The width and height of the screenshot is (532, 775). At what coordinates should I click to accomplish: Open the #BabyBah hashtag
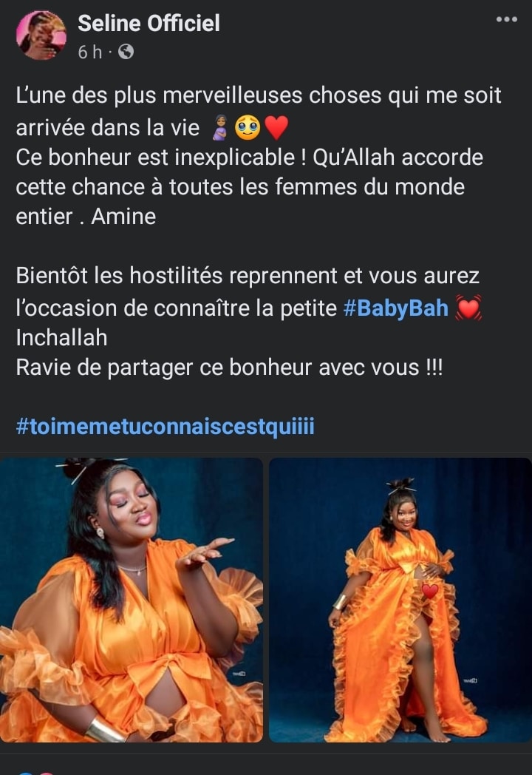395,308
